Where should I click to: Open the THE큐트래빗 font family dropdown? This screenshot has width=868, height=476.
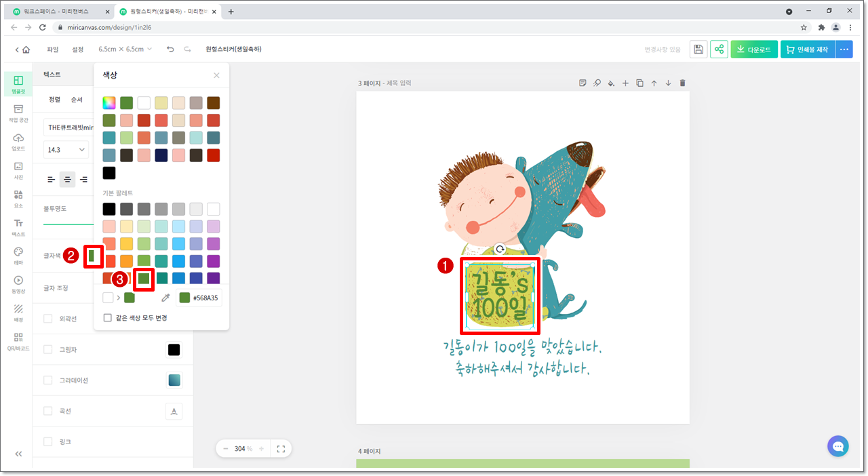[x=68, y=127]
